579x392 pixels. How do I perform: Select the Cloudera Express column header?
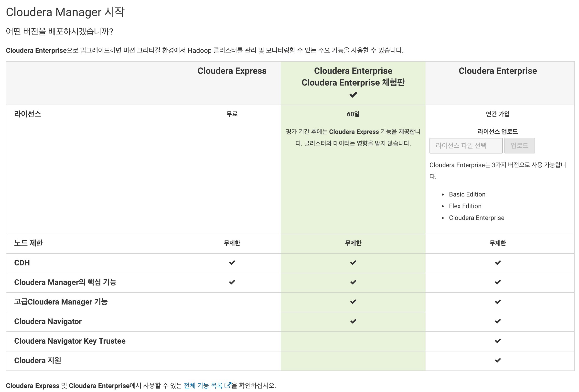232,71
